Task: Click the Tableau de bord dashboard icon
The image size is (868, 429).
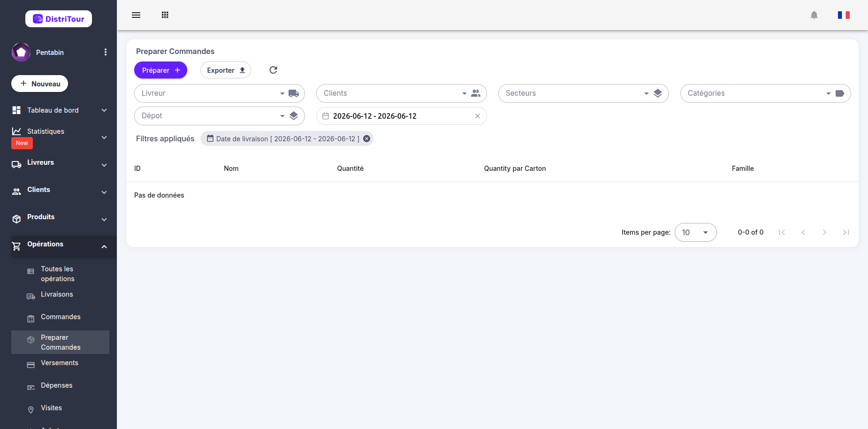Action: pos(16,110)
